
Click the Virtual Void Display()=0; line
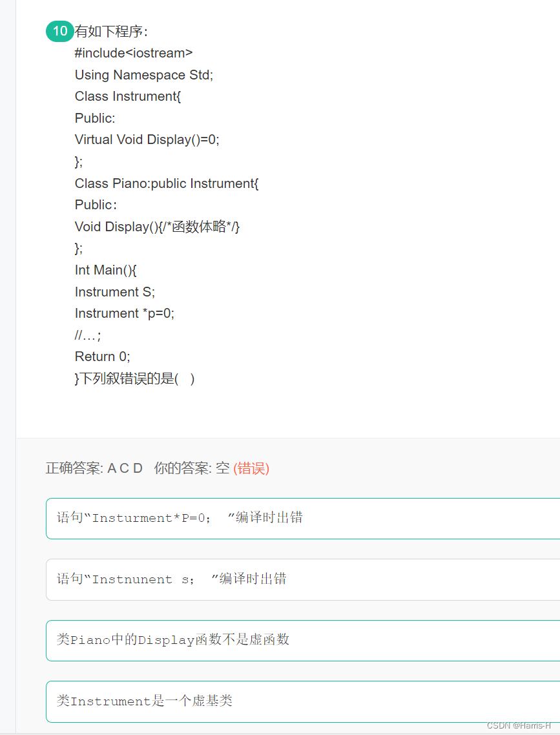147,140
